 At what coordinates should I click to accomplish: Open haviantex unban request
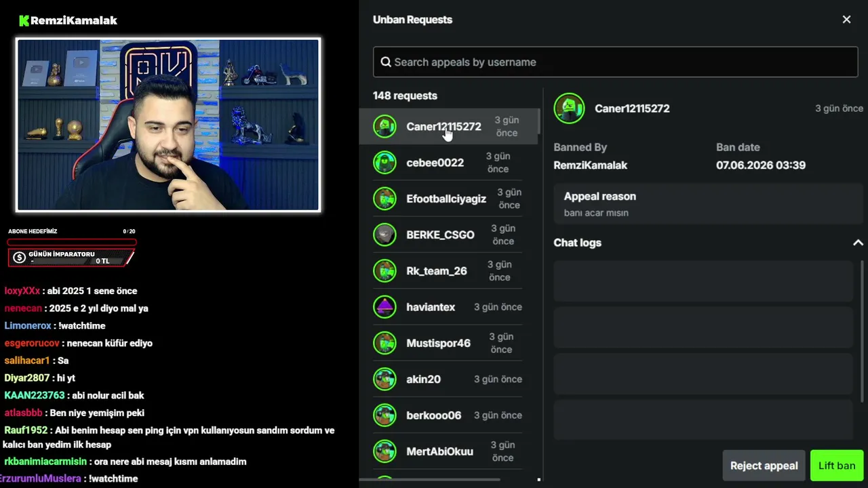coord(448,307)
